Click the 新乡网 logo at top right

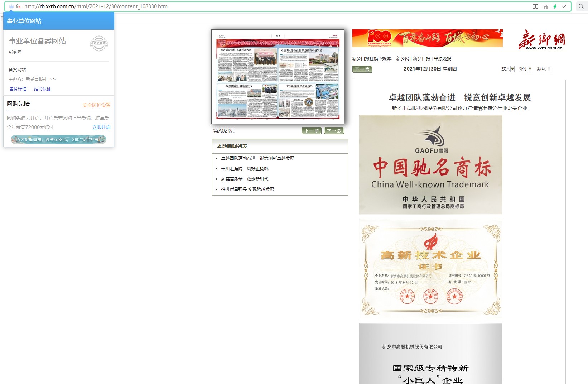(x=541, y=40)
